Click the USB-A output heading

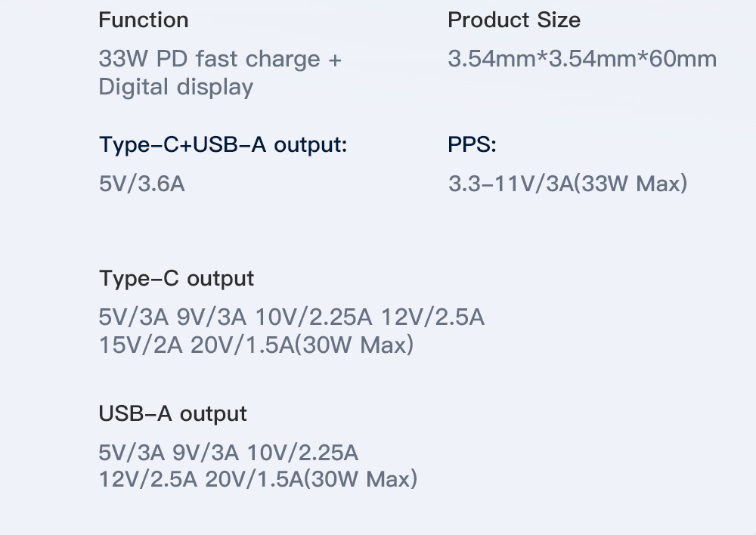tap(172, 413)
